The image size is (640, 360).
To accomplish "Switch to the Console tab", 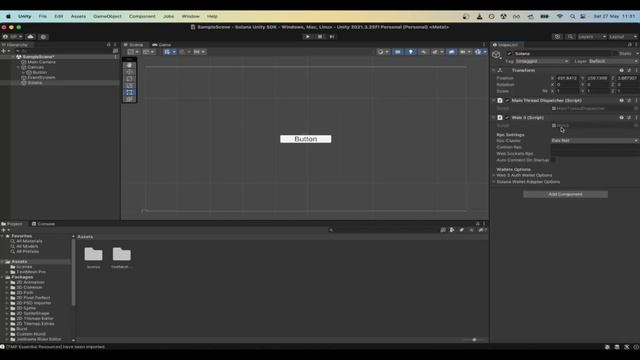I will [43, 224].
